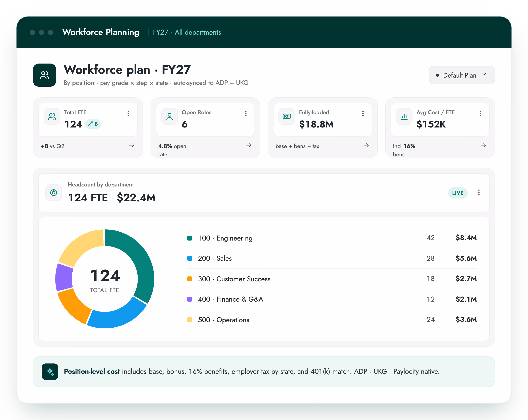Click the $8.4M Engineering cost value
Viewport: 528px width, 420px height.
pos(466,238)
